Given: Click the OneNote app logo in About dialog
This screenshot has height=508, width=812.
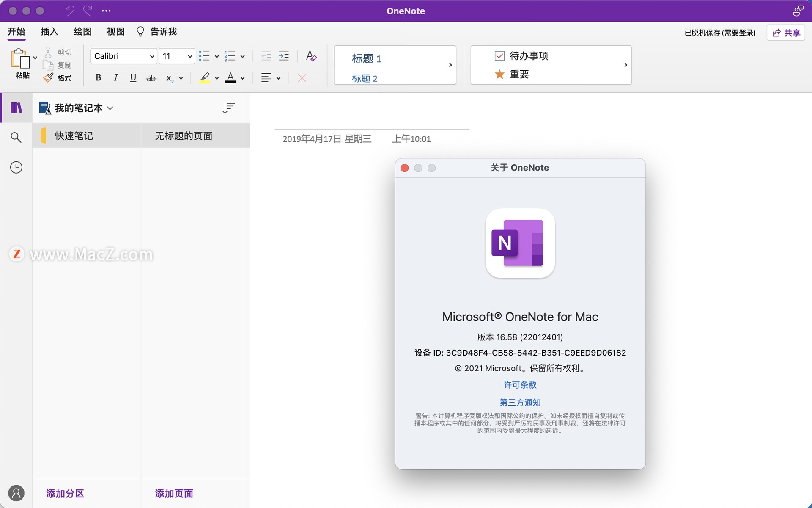Looking at the screenshot, I should coord(520,243).
